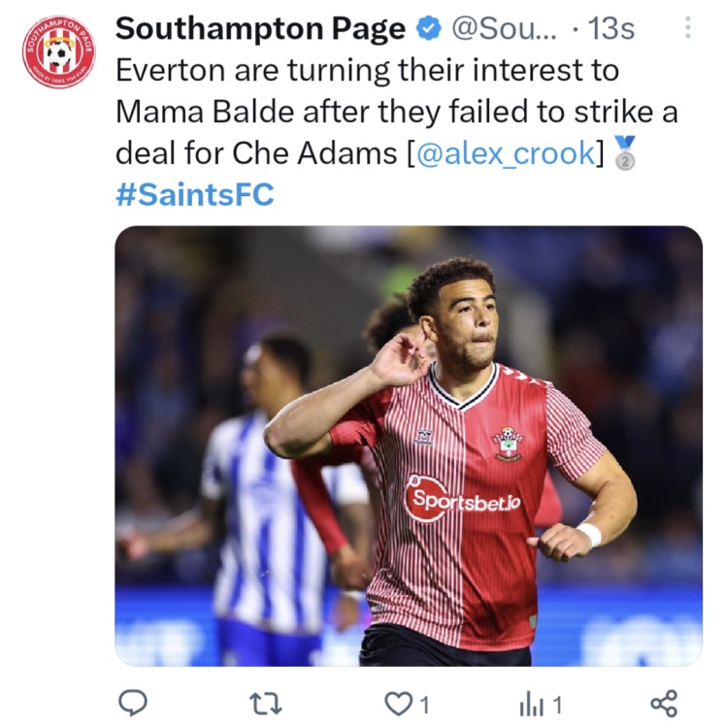Screen dimensions: 725x728
Task: Click the like count next to the heart
Action: (x=424, y=704)
